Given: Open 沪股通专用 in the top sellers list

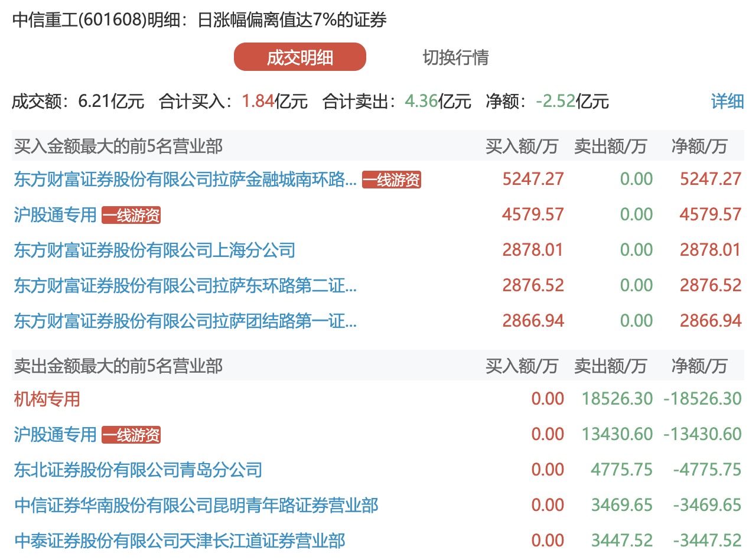Looking at the screenshot, I should 55,435.
